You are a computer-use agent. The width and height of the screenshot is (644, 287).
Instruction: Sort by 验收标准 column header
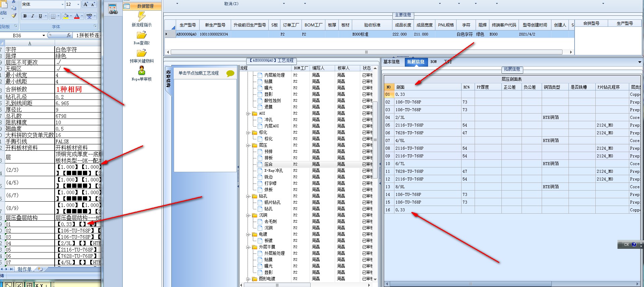[x=372, y=25]
